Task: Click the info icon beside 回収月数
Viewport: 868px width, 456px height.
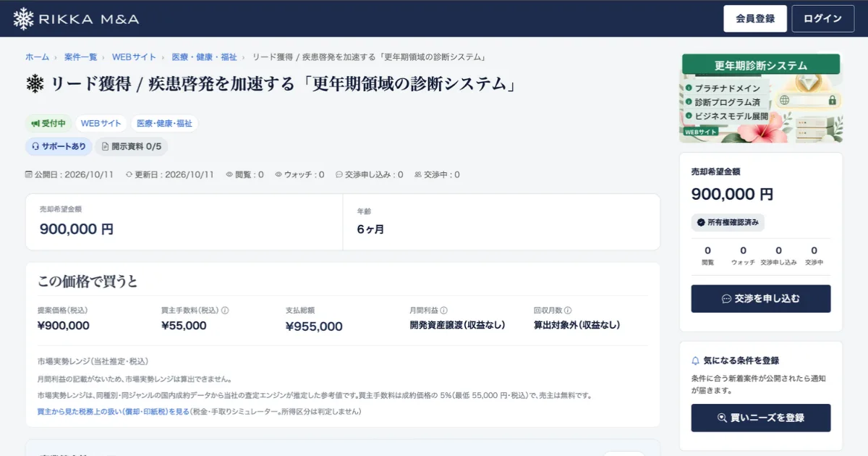Action: 568,311
